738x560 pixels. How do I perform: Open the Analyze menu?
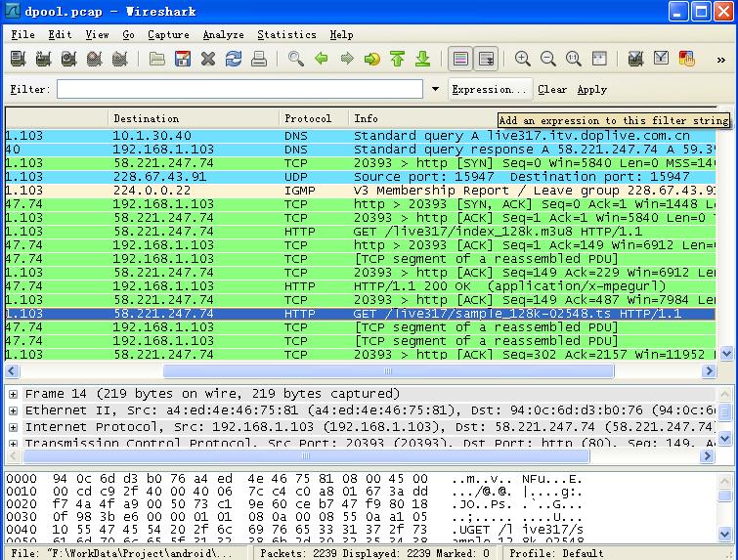point(223,34)
